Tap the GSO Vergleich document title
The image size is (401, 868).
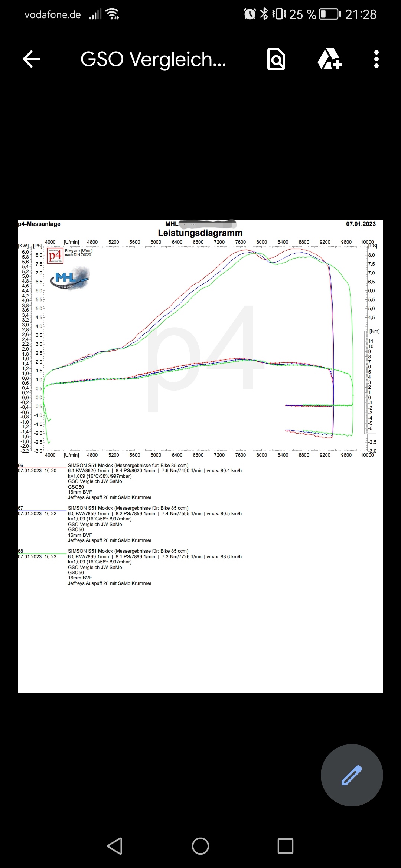tap(153, 59)
